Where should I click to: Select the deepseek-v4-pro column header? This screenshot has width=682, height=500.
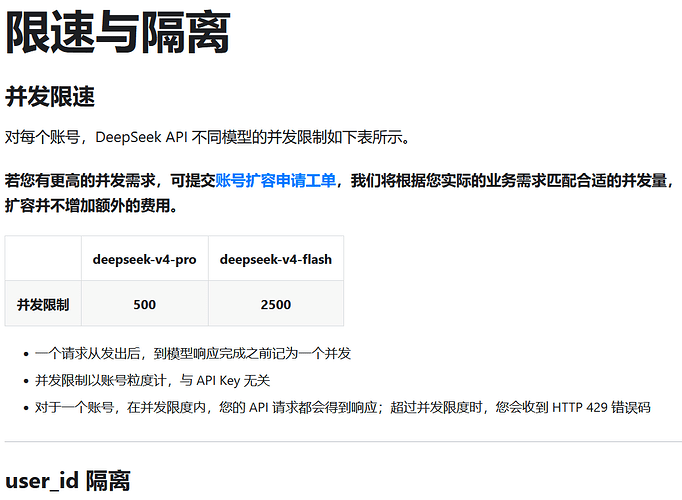coord(144,259)
